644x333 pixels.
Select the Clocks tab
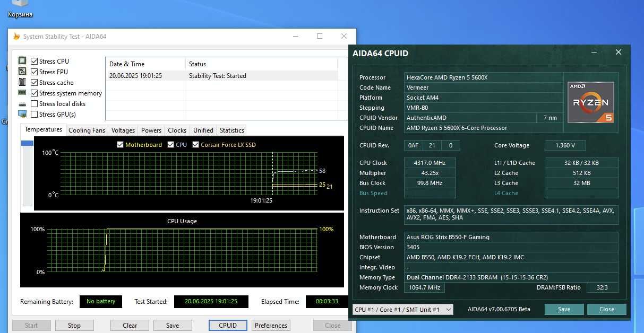177,130
